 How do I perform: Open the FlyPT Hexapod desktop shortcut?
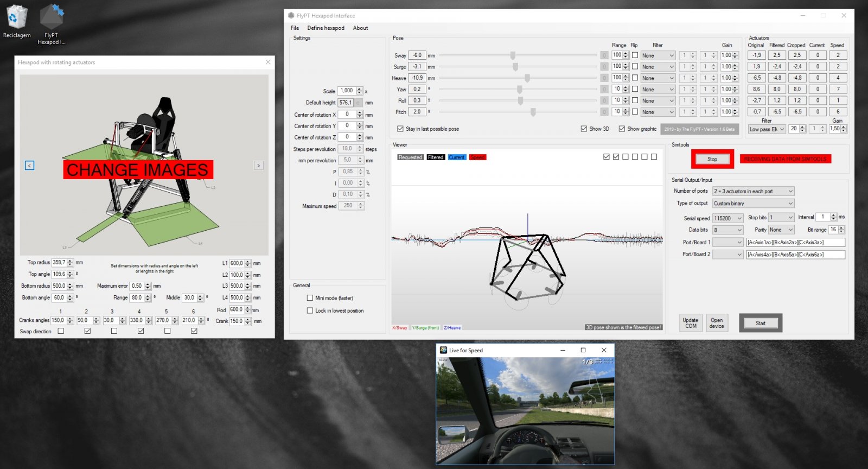52,19
